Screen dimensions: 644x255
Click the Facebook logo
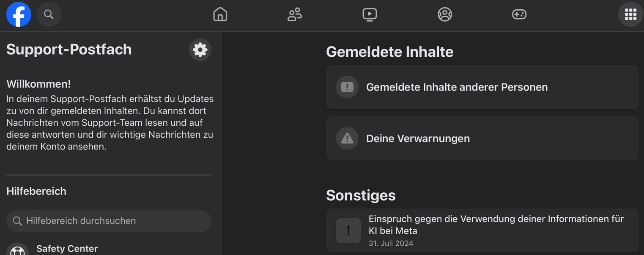(19, 14)
